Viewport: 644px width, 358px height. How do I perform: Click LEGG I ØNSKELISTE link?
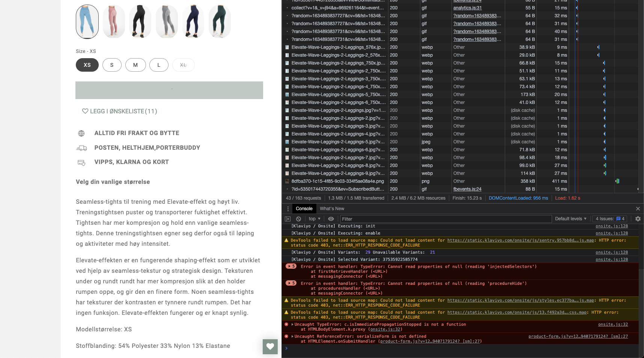pyautogui.click(x=119, y=111)
